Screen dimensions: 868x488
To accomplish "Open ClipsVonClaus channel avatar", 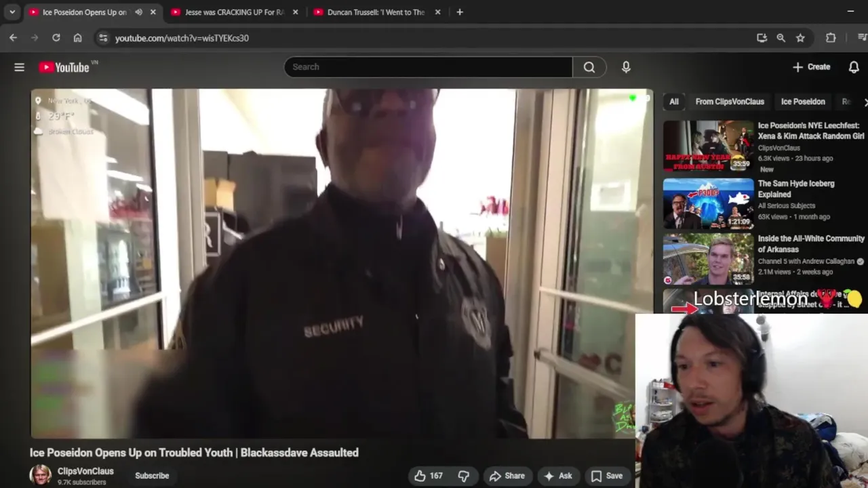I will (x=41, y=475).
